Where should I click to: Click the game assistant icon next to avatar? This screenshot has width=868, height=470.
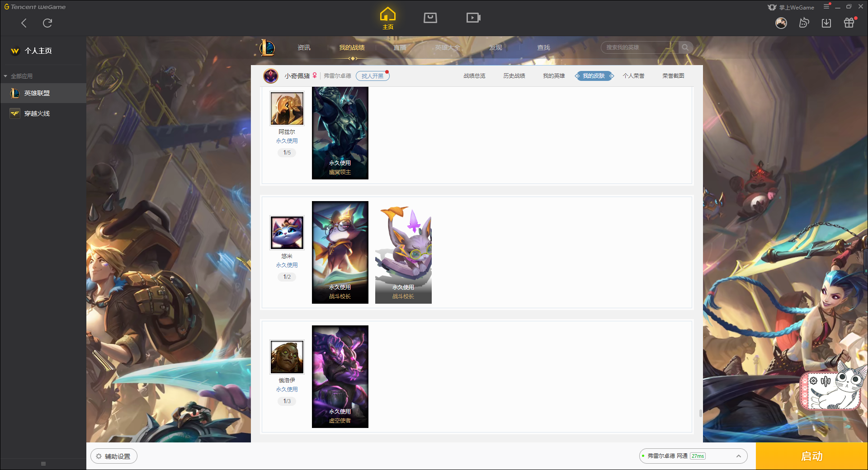(x=804, y=23)
